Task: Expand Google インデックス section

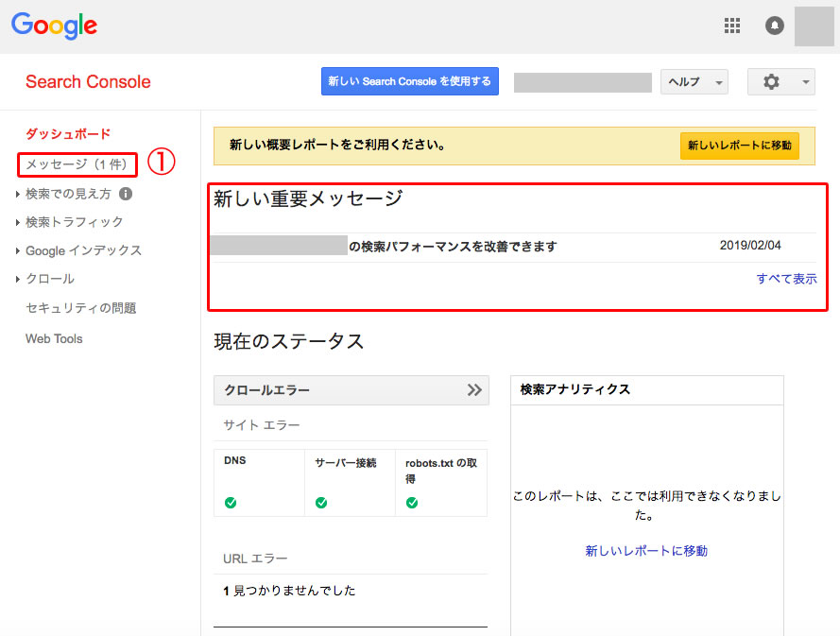Action: pos(83,250)
